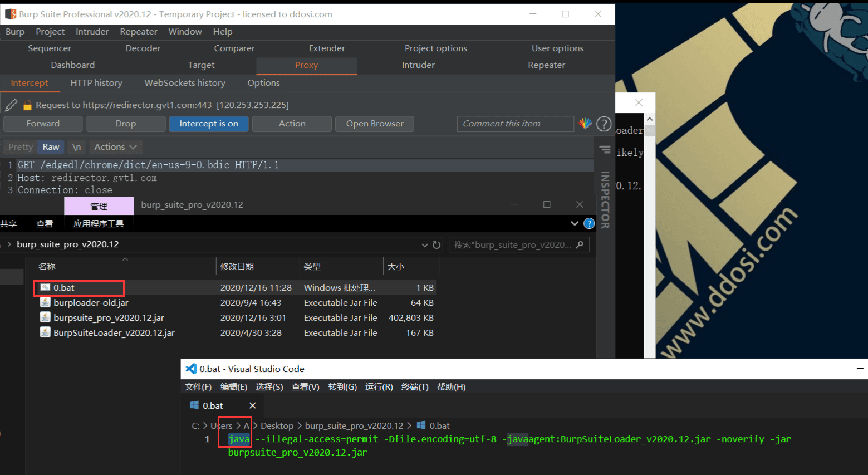Click the INSPECTOR side panel label

(x=605, y=199)
